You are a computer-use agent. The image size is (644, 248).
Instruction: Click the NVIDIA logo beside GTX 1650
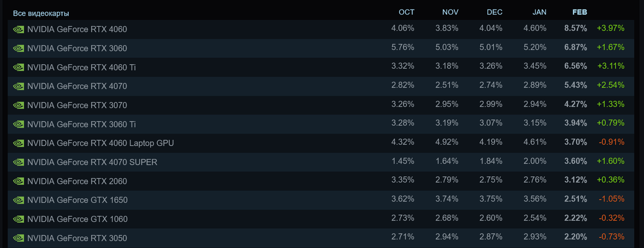coord(19,200)
